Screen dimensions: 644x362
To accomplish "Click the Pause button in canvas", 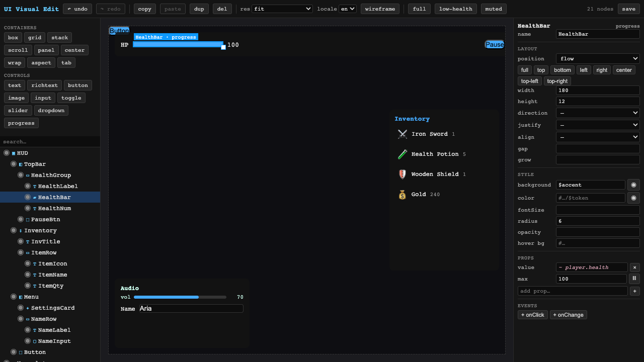I will tap(495, 45).
